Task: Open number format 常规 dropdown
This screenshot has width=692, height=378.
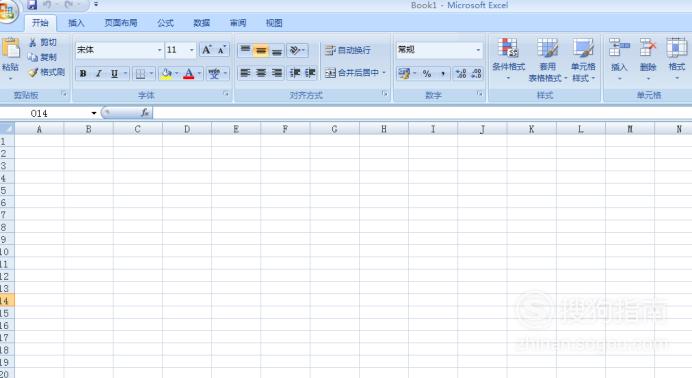Action: (x=478, y=50)
